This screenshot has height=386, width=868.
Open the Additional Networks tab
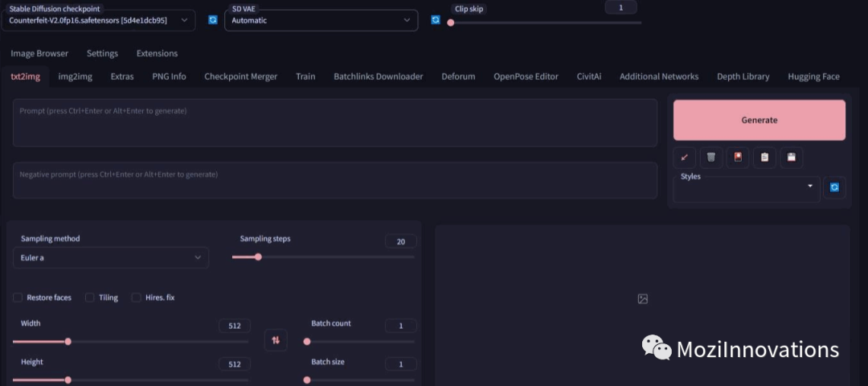659,76
